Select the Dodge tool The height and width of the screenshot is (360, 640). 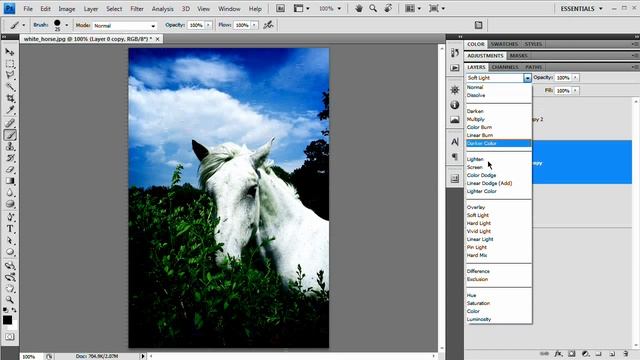click(x=10, y=204)
